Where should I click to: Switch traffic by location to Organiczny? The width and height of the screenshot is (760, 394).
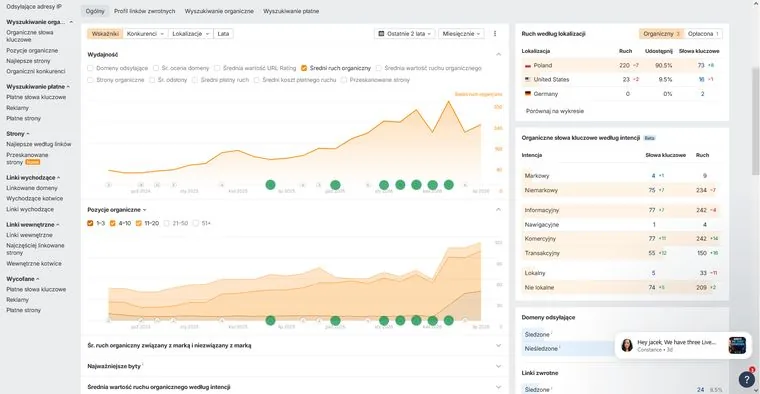click(661, 34)
